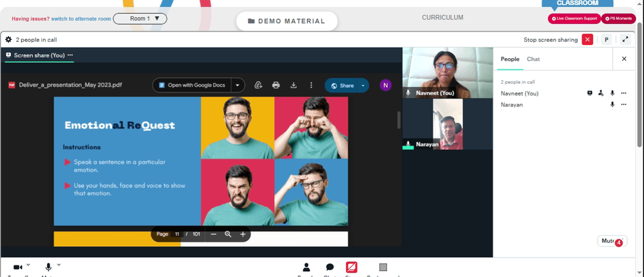
Task: Click the purple N account avatar
Action: tap(385, 85)
